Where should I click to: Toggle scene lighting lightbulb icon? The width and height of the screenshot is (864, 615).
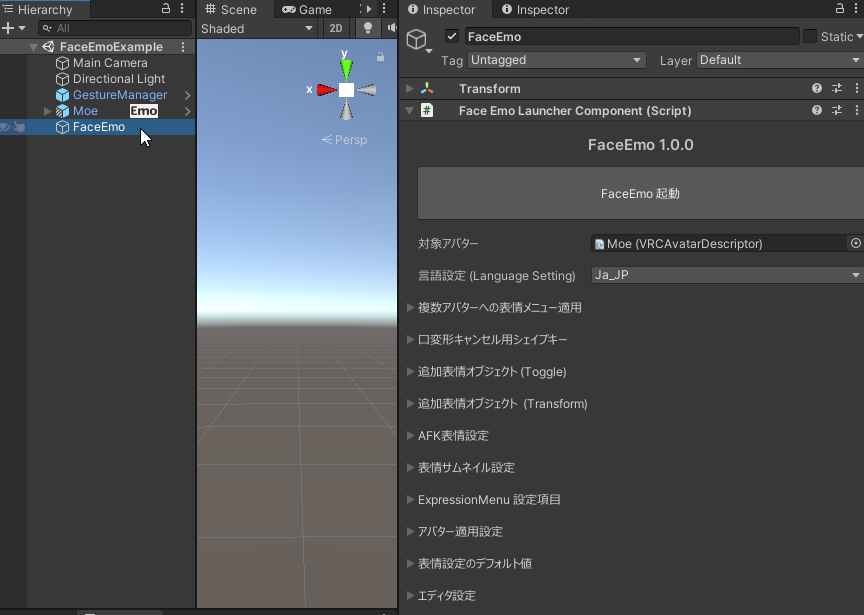367,29
